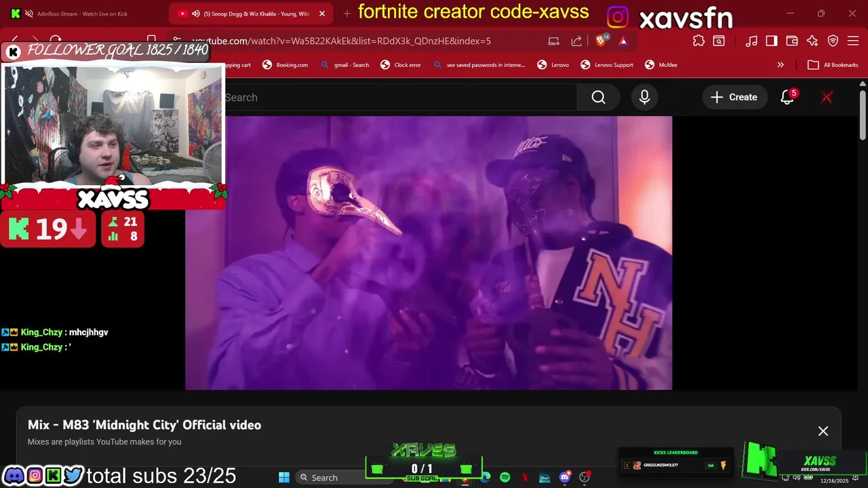The width and height of the screenshot is (868, 488).
Task: Open the Booking.com bookmark
Action: point(285,65)
